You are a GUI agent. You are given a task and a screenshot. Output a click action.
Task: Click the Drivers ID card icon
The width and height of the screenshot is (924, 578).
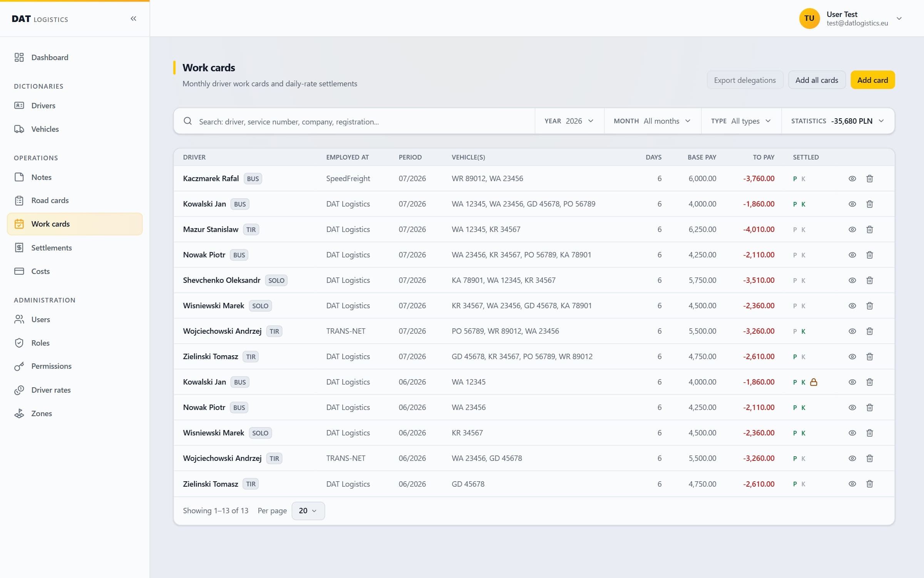[x=19, y=106]
